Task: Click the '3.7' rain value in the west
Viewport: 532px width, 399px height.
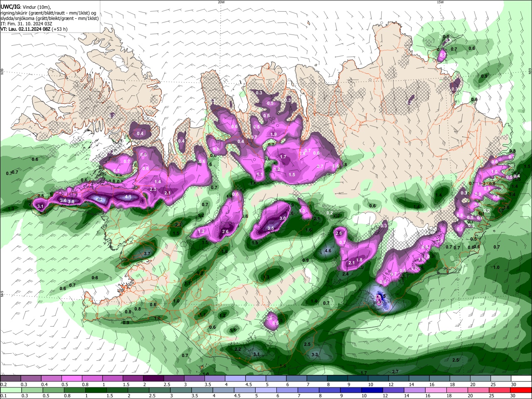Action: coord(147,253)
